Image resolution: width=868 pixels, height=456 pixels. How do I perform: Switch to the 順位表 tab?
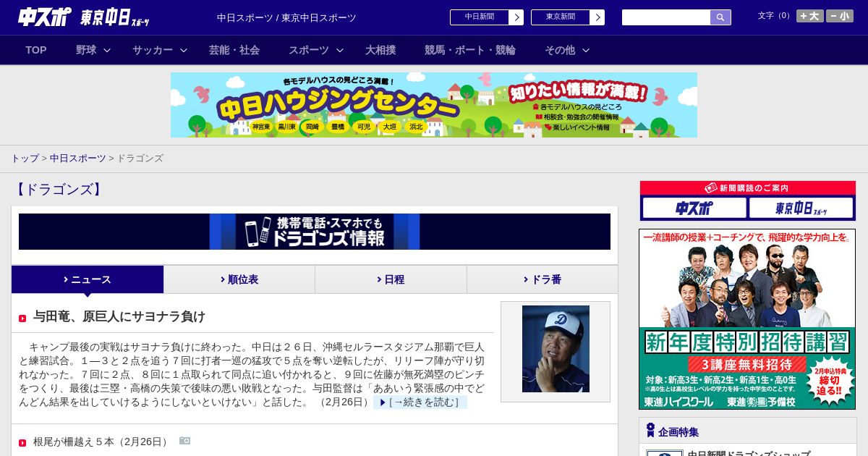click(239, 279)
